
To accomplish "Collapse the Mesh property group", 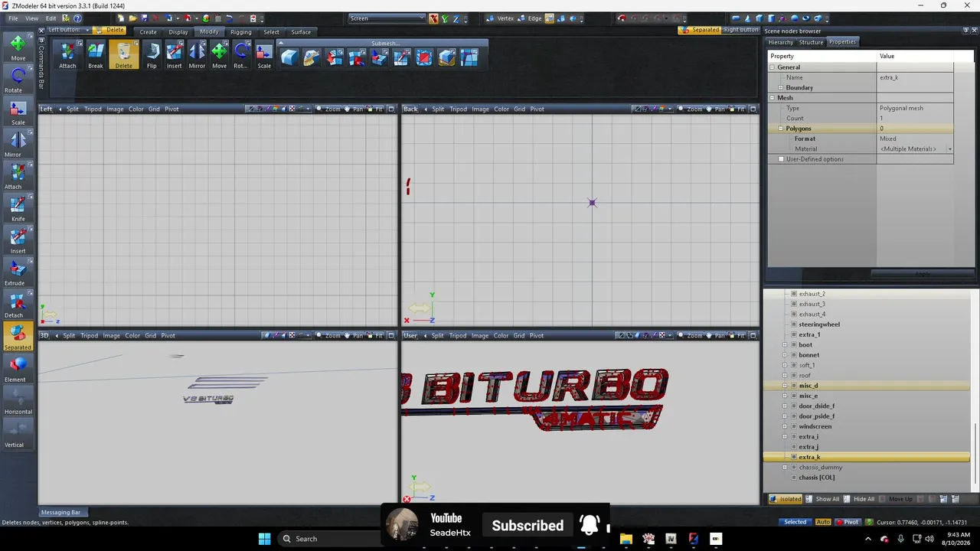I will point(773,98).
